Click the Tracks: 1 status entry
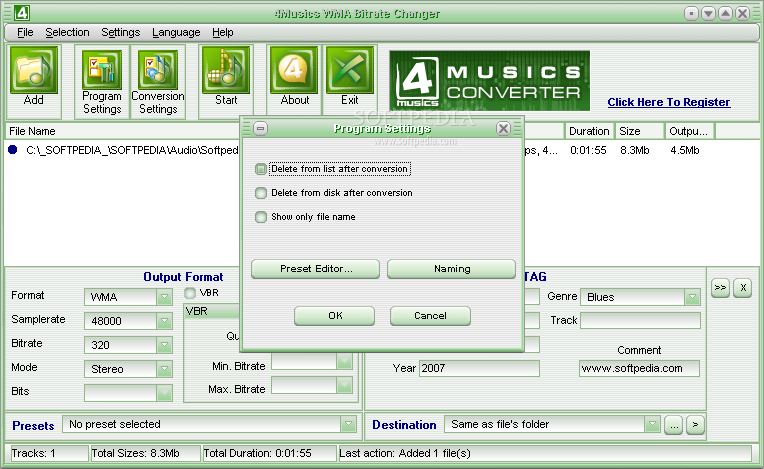Screen dimensions: 764x469 (x=48, y=453)
